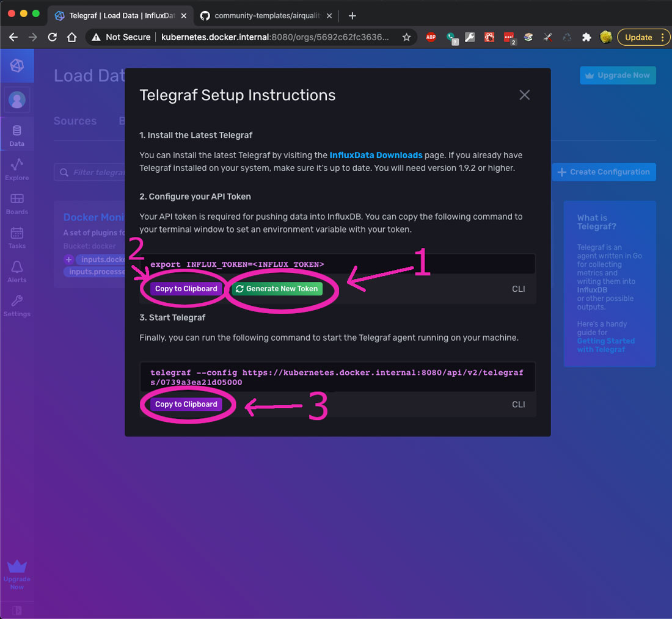Click the browser address bar URL
The width and height of the screenshot is (672, 619).
275,37
